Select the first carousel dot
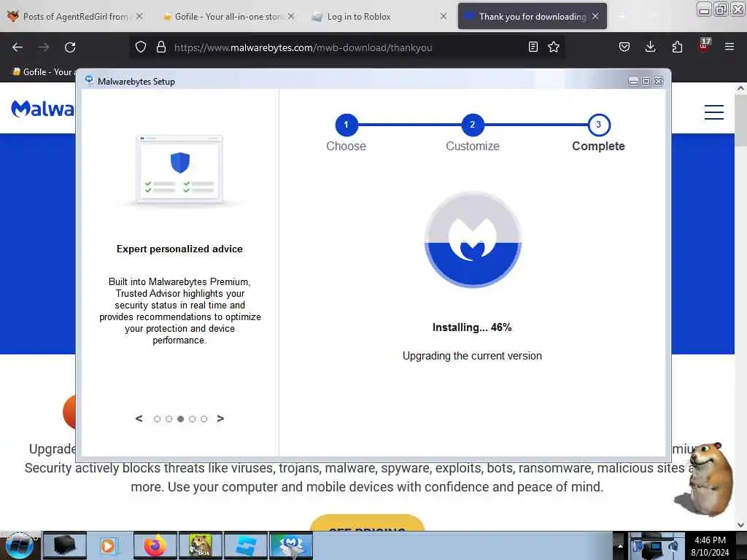 tap(158, 419)
